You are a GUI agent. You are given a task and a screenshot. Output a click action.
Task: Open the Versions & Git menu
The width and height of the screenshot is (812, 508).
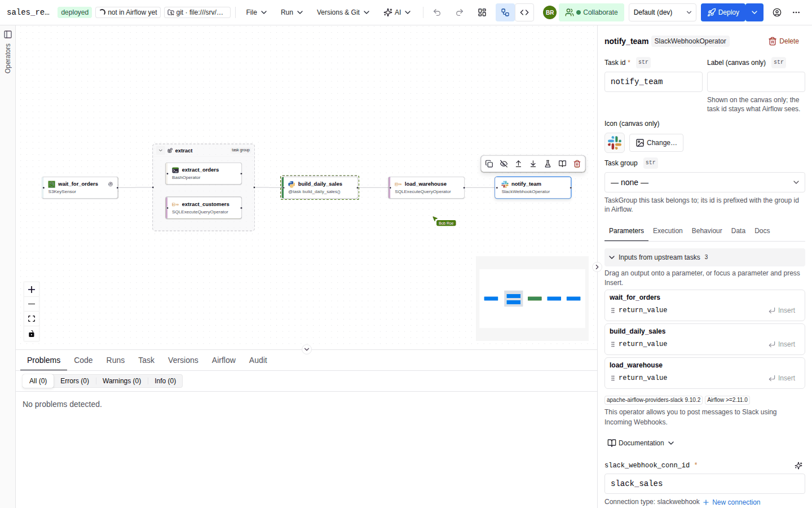(x=343, y=12)
